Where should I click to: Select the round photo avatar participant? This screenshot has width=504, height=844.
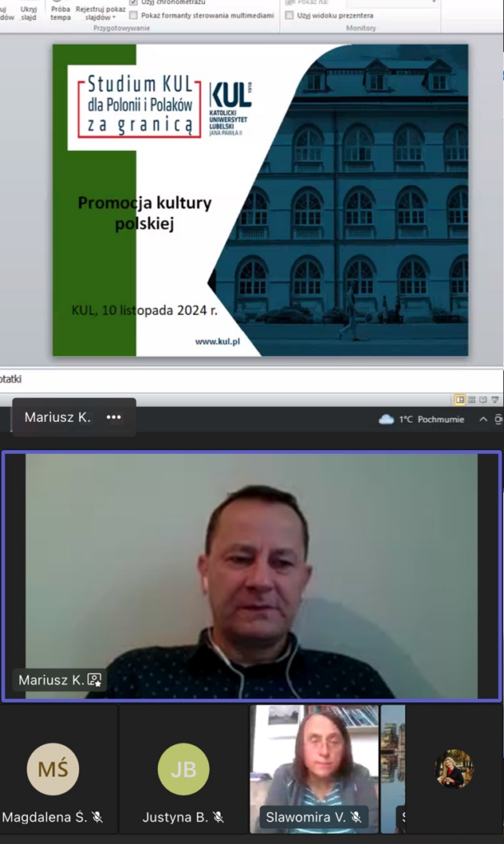click(454, 769)
